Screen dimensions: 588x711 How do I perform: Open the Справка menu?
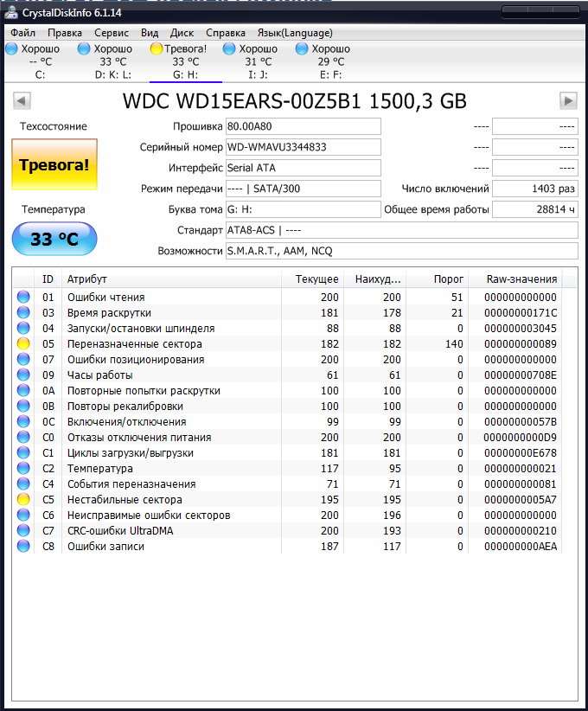(x=226, y=33)
